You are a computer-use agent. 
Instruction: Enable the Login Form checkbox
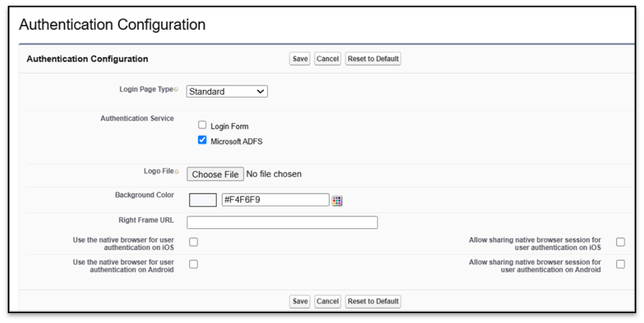(202, 125)
